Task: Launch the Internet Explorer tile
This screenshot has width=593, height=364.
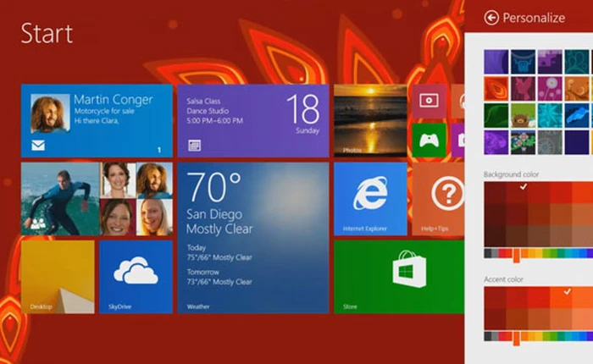Action: pyautogui.click(x=370, y=199)
